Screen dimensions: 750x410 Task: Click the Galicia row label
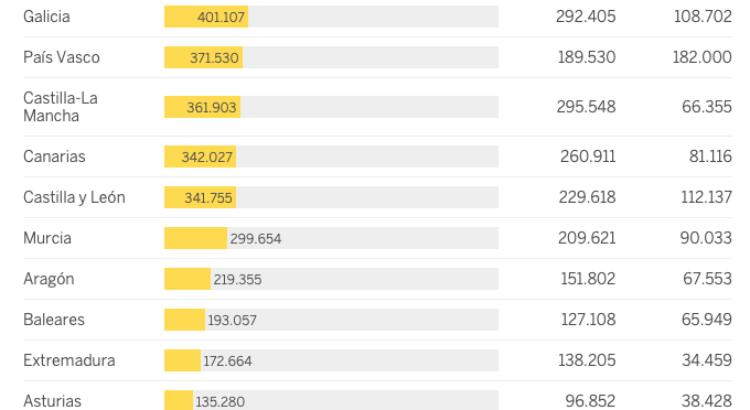47,17
